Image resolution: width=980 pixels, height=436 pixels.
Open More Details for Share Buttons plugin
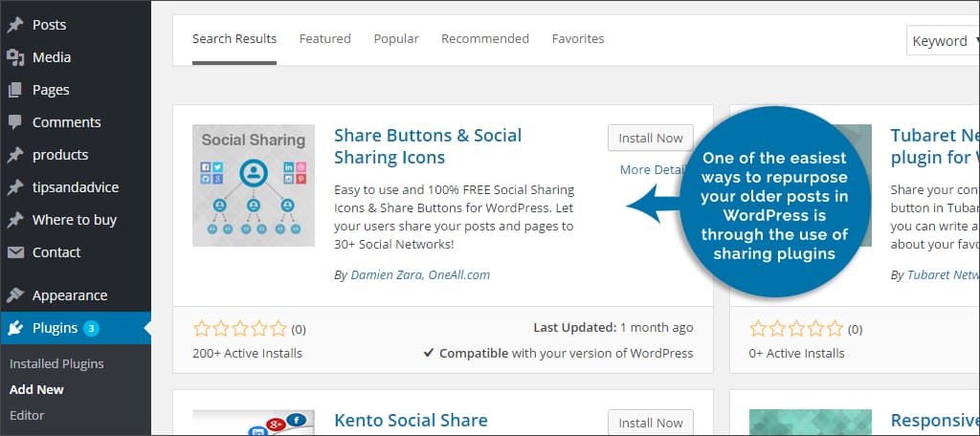click(653, 170)
